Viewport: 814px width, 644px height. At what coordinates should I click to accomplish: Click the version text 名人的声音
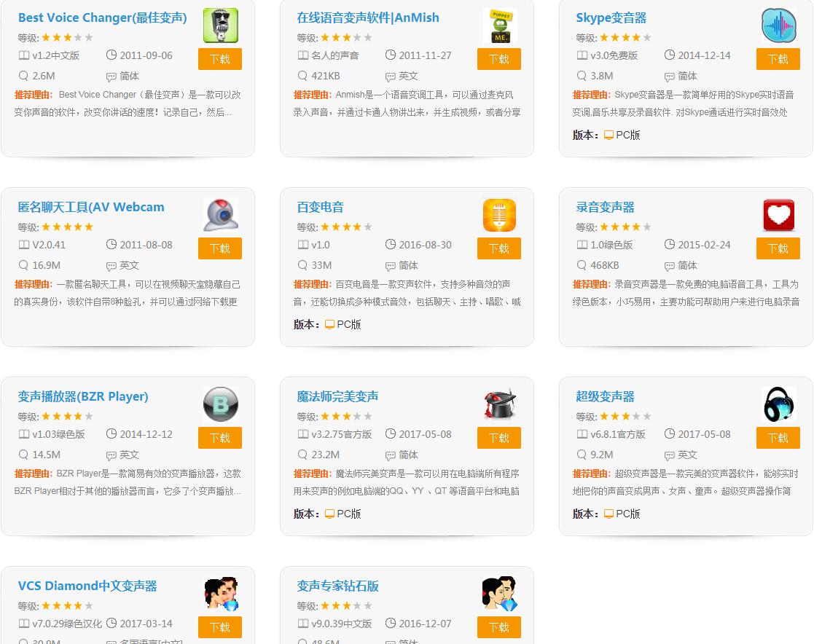[334, 55]
